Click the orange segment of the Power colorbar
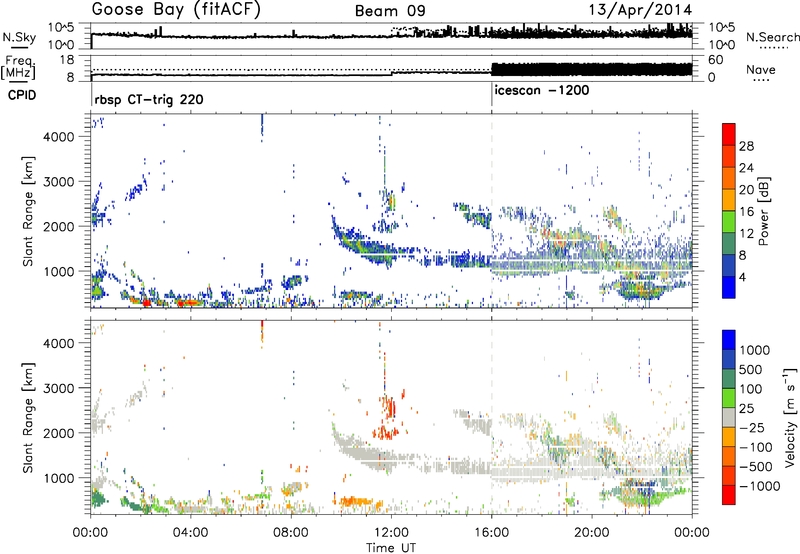Image resolution: width=800 pixels, height=554 pixels. pos(729,178)
